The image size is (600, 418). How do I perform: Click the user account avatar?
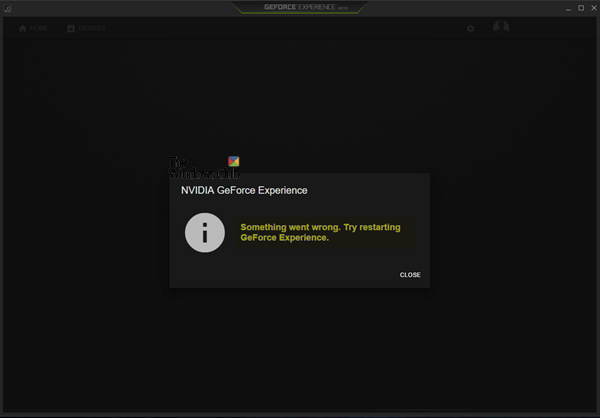point(501,27)
